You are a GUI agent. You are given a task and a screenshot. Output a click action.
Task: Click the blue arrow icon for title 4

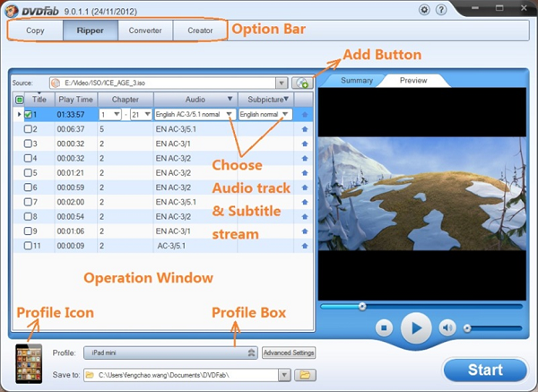[305, 158]
